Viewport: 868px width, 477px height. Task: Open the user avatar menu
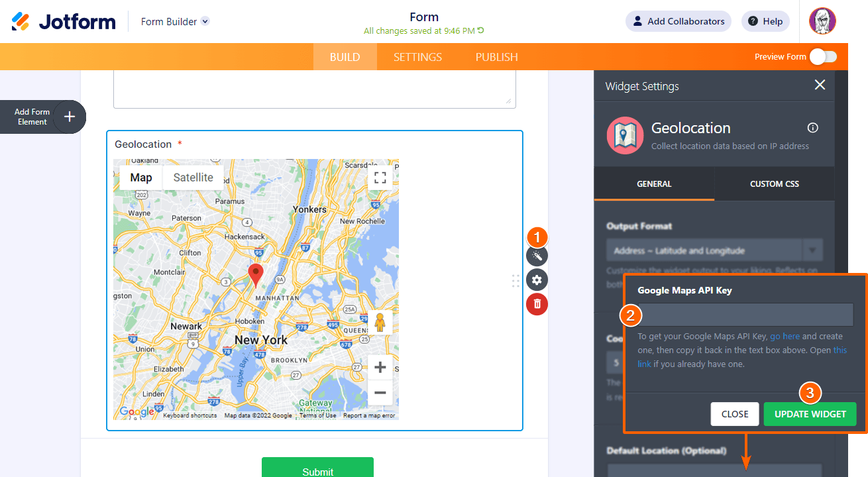pos(822,21)
